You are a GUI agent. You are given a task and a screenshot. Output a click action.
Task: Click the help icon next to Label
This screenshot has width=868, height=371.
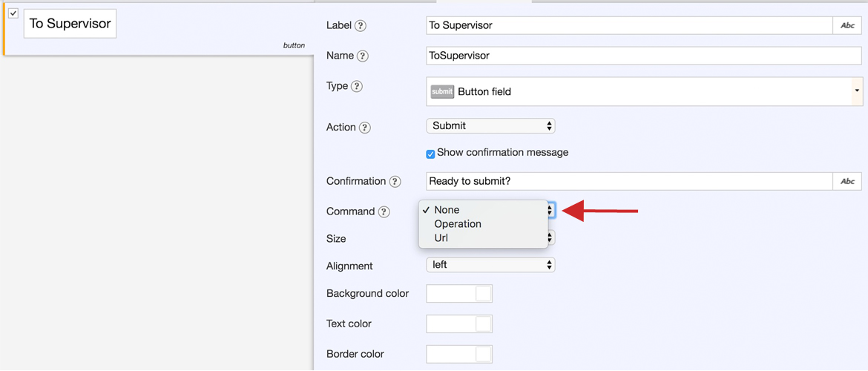(361, 26)
